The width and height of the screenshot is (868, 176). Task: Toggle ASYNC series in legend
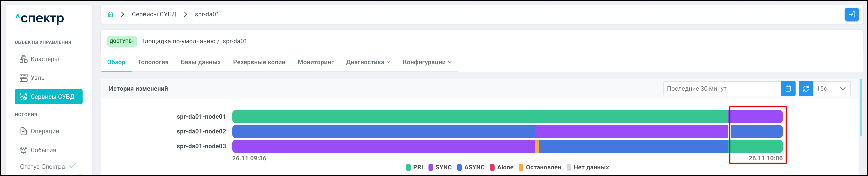pos(471,167)
